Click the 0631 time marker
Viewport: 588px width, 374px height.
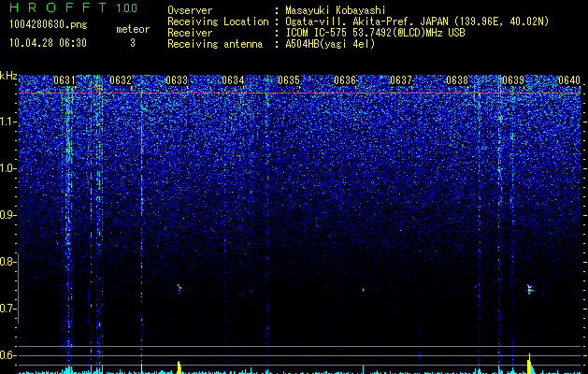tap(65, 80)
